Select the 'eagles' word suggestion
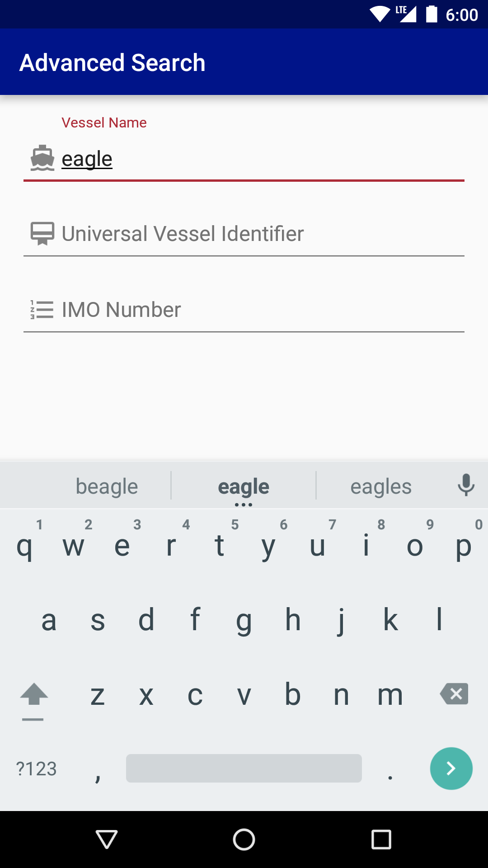Screen dimensions: 488x868 tap(381, 486)
